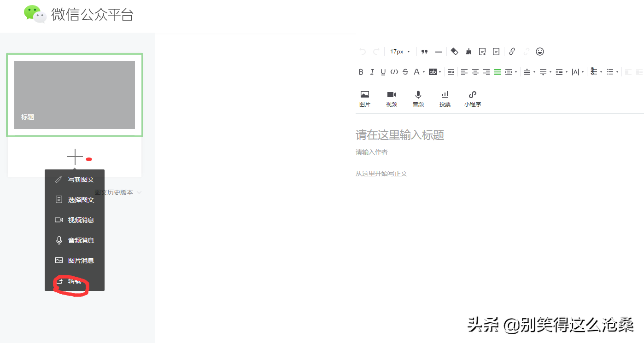Insert a horizontal divider line

[x=439, y=52]
